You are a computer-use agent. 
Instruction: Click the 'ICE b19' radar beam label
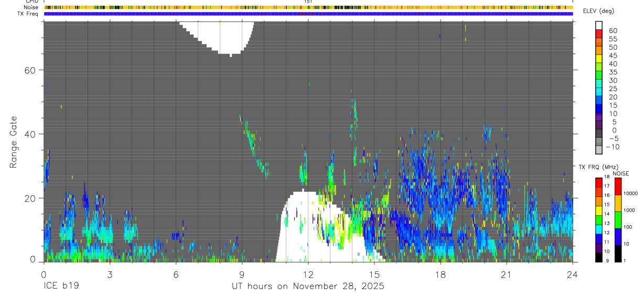(61, 287)
